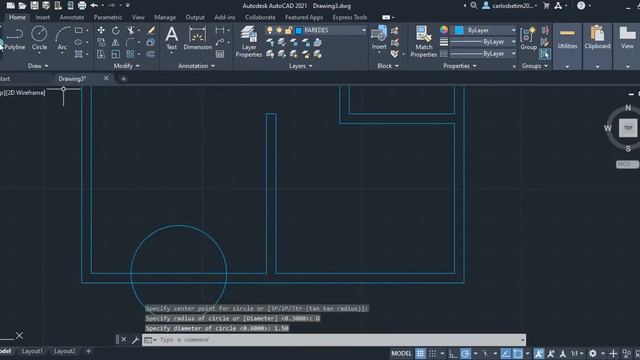Image resolution: width=640 pixels, height=360 pixels.
Task: Activate the Stretch tool
Action: [101, 54]
